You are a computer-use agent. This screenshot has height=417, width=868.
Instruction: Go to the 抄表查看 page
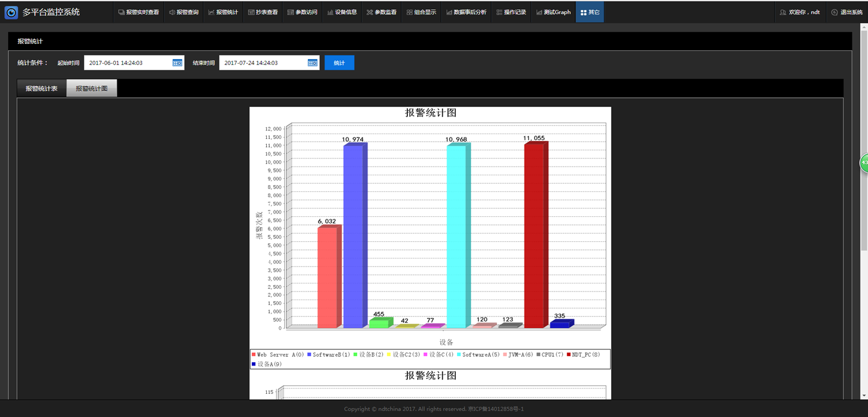(x=263, y=12)
